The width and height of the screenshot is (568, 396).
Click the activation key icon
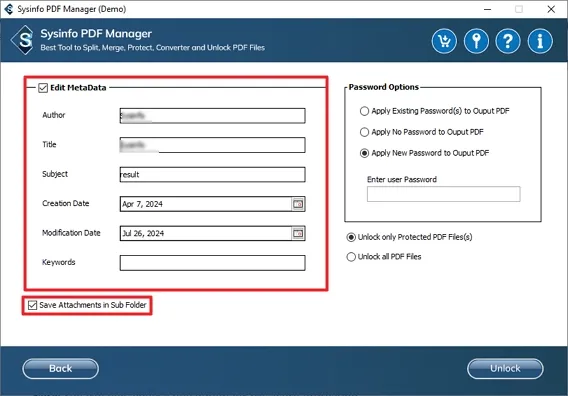pos(476,41)
